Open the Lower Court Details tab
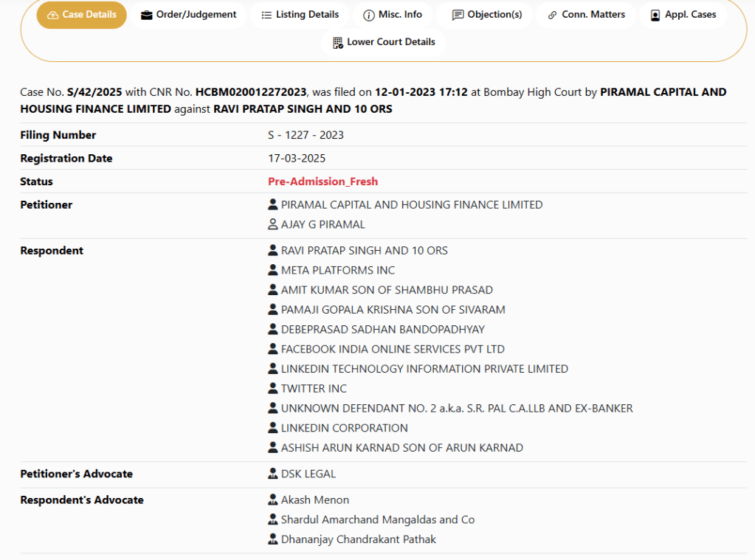 [390, 42]
